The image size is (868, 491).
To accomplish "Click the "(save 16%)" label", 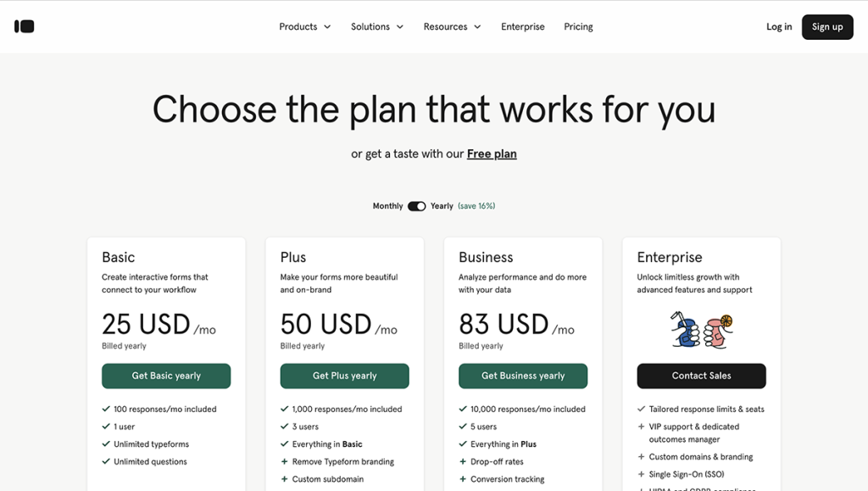I will 476,206.
